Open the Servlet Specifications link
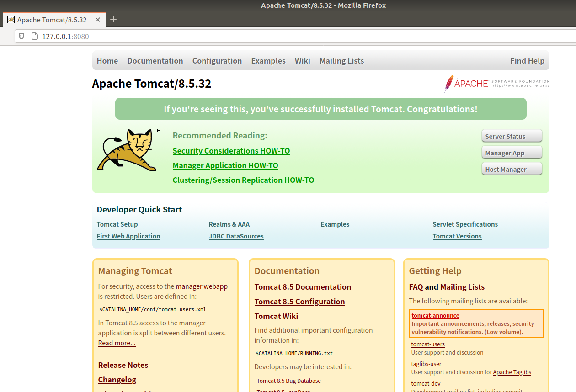 (465, 224)
